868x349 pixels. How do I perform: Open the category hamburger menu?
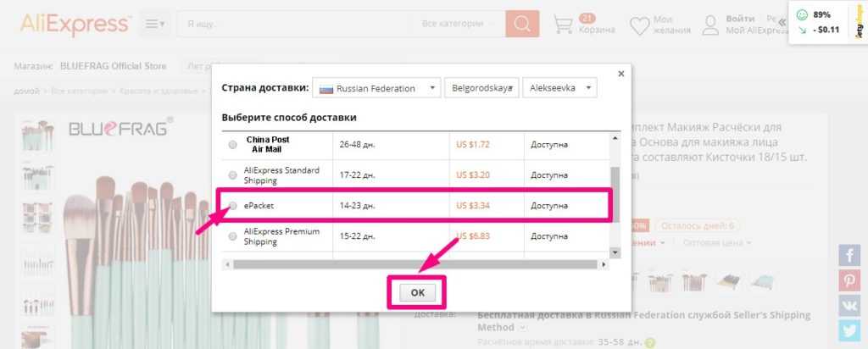click(155, 24)
